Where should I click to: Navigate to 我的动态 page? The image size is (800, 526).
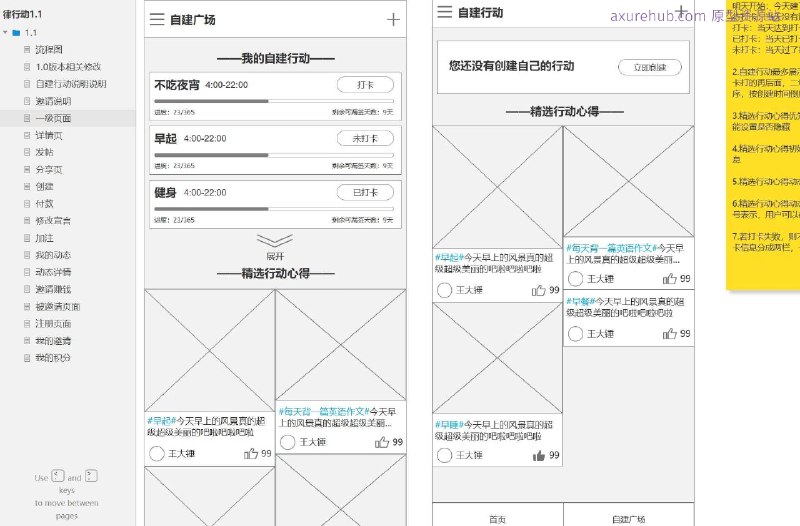pyautogui.click(x=53, y=255)
